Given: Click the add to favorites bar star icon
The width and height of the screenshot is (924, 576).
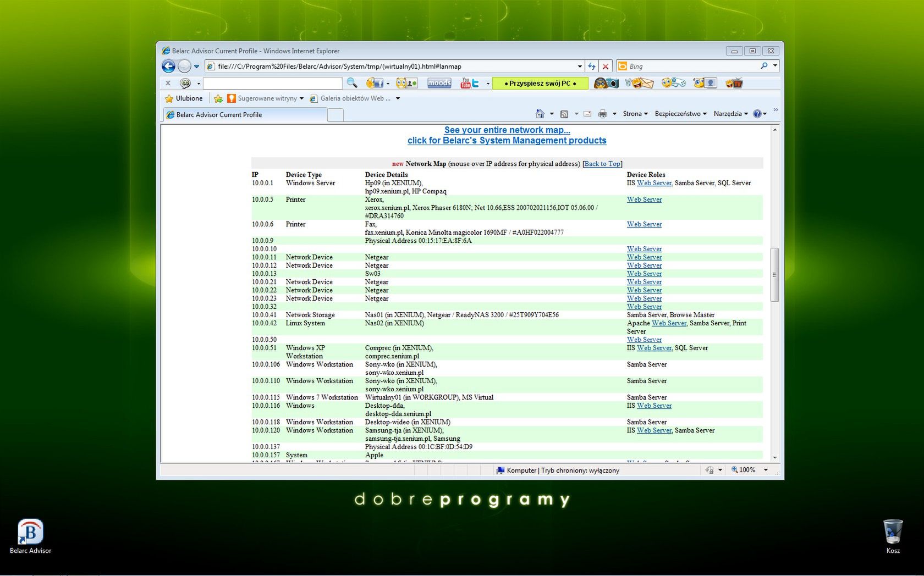Looking at the screenshot, I should (218, 98).
